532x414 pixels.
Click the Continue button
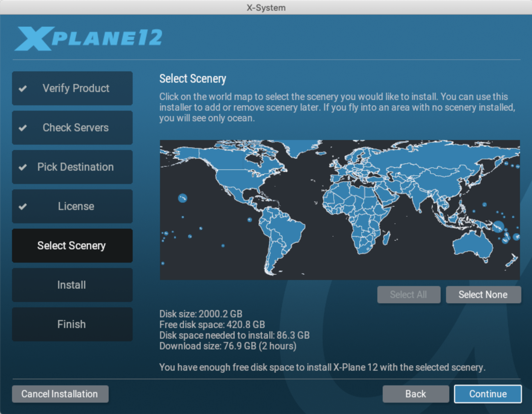488,394
